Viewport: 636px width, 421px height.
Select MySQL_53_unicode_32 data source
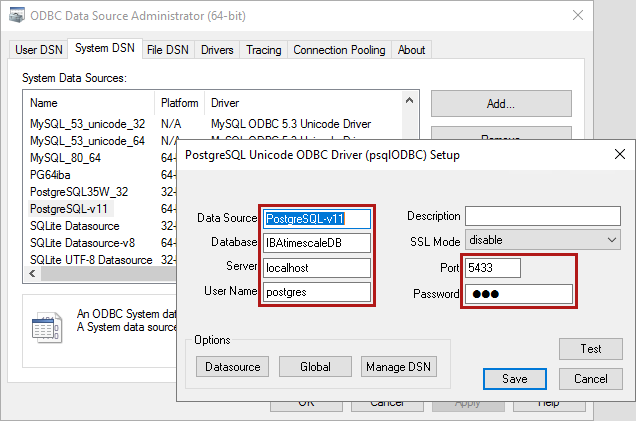coord(88,124)
